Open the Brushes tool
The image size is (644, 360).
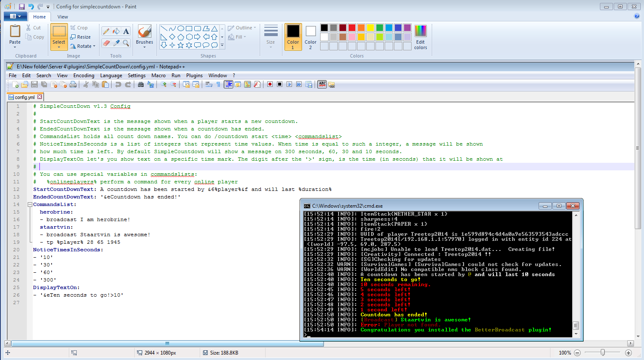tap(144, 37)
